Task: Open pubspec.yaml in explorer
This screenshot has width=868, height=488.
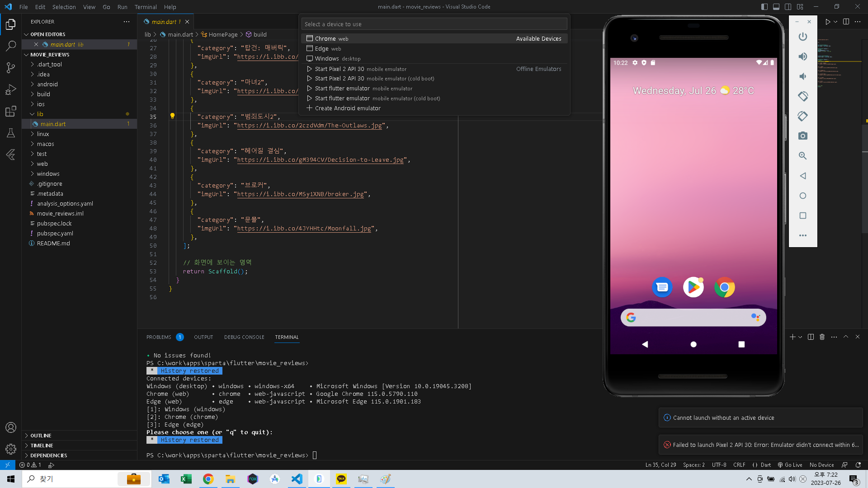Action: [x=55, y=233]
